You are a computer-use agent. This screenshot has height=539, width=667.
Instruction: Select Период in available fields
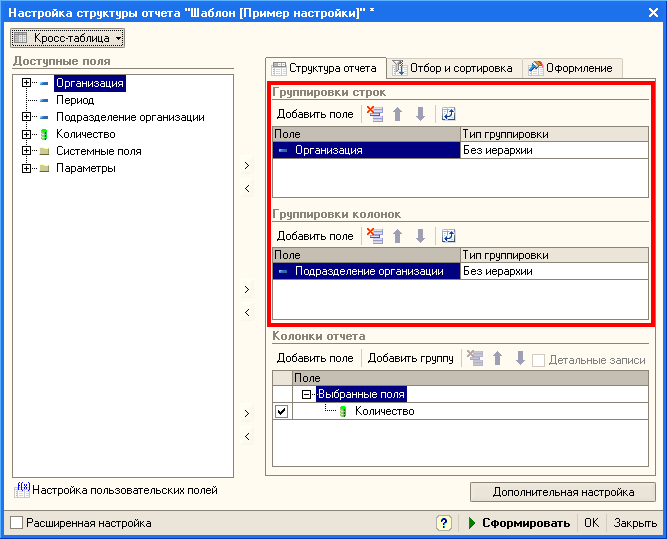[75, 100]
